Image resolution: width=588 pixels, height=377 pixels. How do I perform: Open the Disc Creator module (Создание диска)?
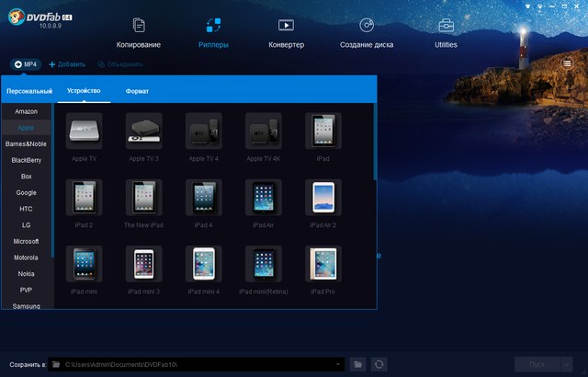click(x=367, y=33)
